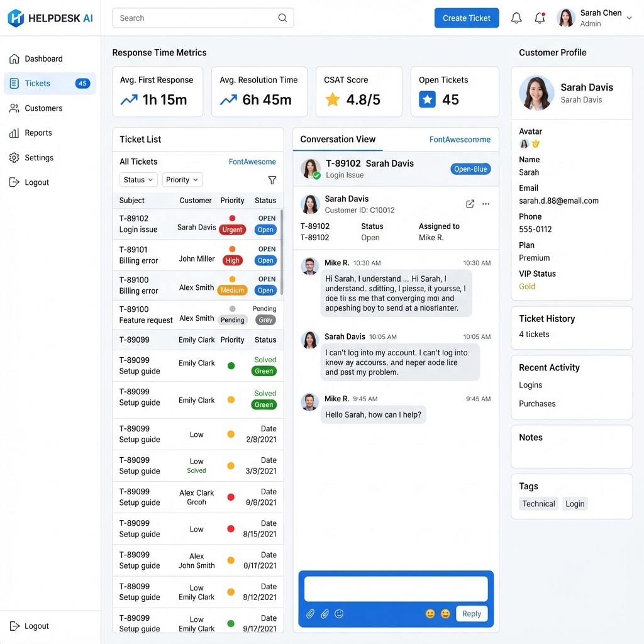Image resolution: width=644 pixels, height=644 pixels.
Task: Click "4 tickets" under Ticket History
Action: [534, 335]
